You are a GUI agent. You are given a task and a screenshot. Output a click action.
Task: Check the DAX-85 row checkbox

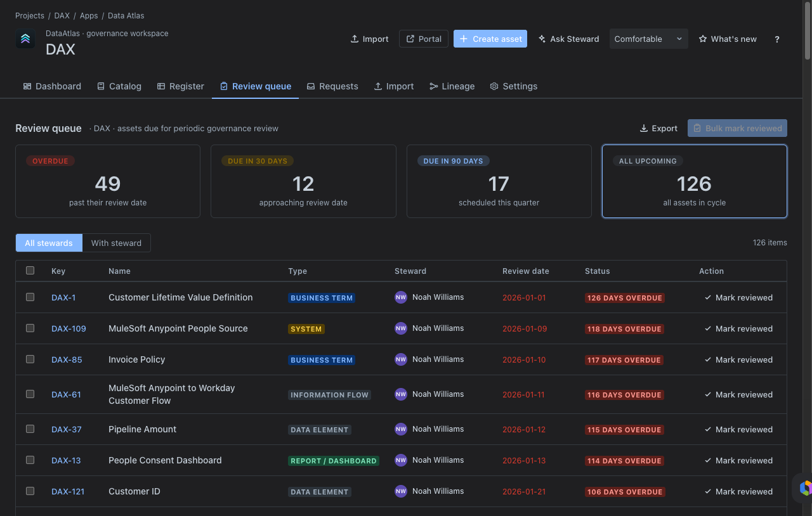click(x=30, y=359)
